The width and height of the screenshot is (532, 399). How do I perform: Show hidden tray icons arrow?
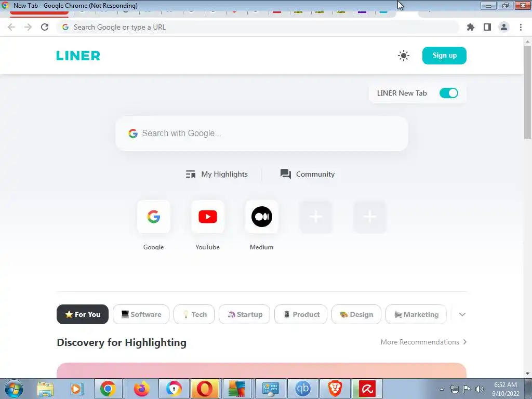[442, 389]
